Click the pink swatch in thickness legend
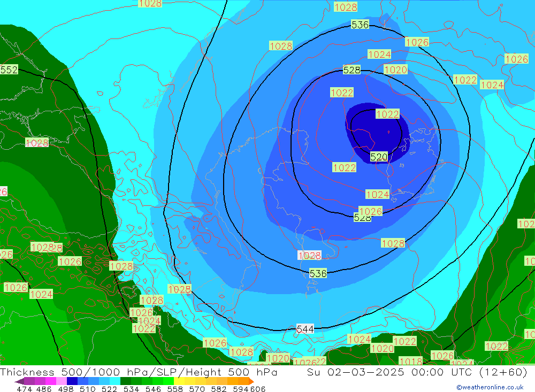The width and height of the screenshot is (535, 392). (x=62, y=381)
